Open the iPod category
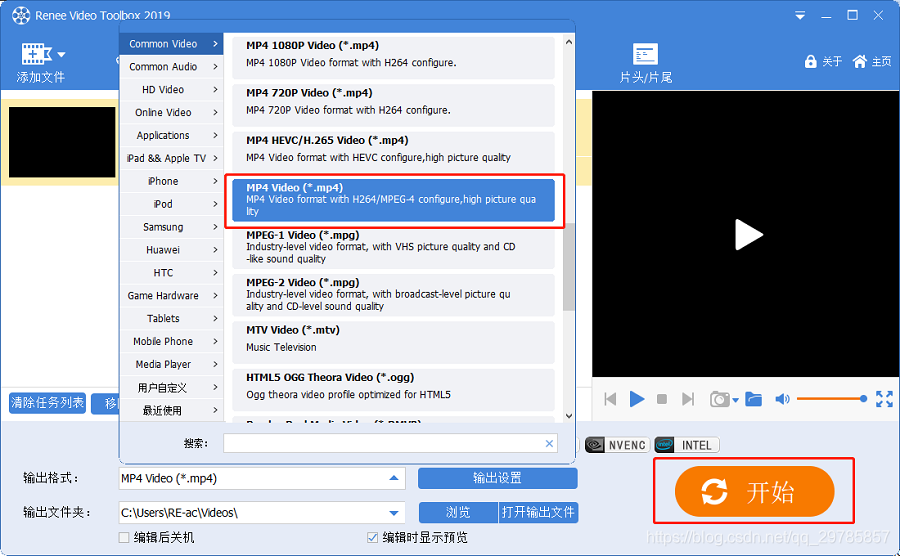Viewport: 900px width, 556px height. coord(172,204)
